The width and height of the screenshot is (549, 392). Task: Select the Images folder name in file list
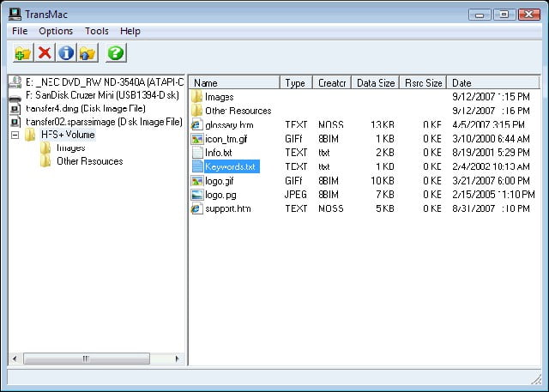tap(220, 97)
